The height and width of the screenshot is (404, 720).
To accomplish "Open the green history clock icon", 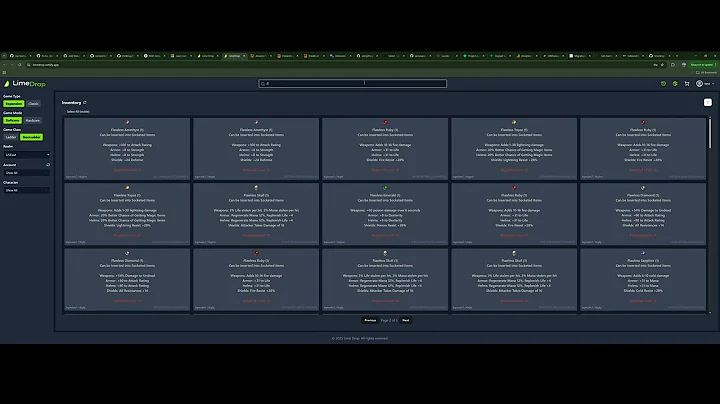I will [x=663, y=84].
